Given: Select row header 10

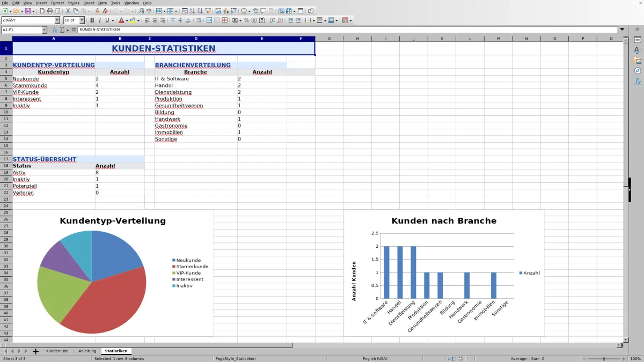Looking at the screenshot, I should [6, 112].
